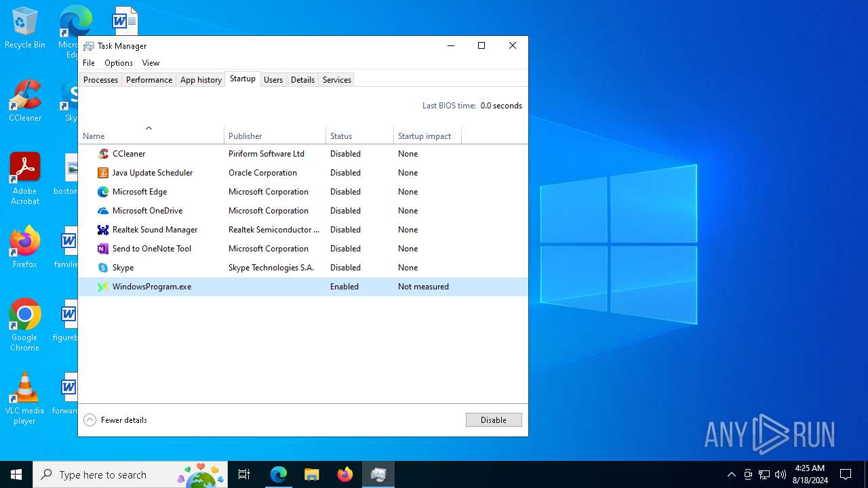
Task: Select the Adobe Acrobat desktop shortcut
Action: tap(25, 179)
